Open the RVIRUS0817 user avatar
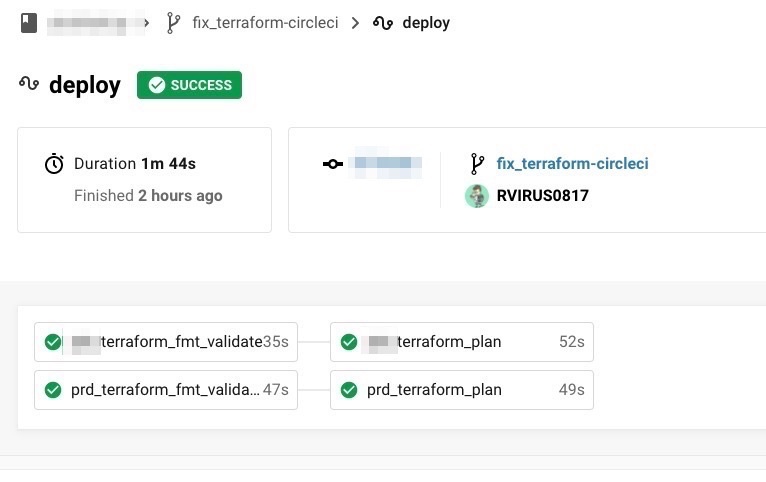 (x=477, y=196)
